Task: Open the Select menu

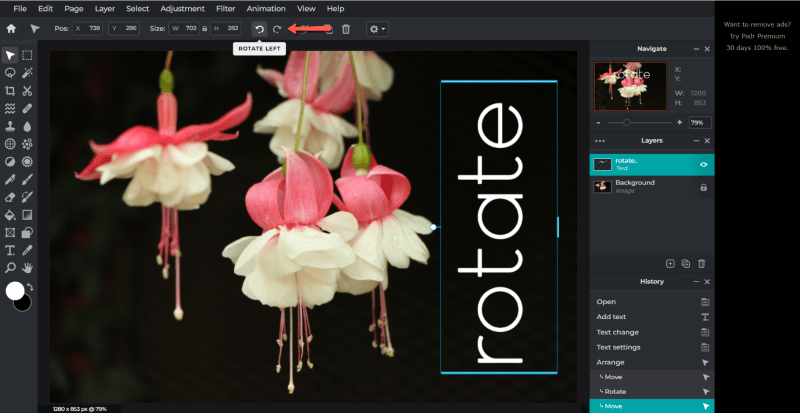Action: point(138,9)
